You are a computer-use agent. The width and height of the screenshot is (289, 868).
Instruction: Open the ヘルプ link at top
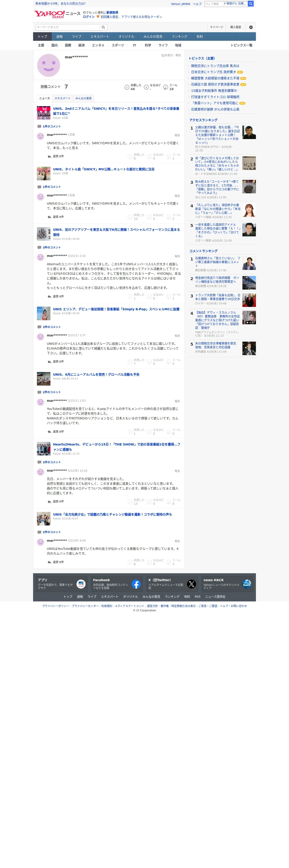197,4
